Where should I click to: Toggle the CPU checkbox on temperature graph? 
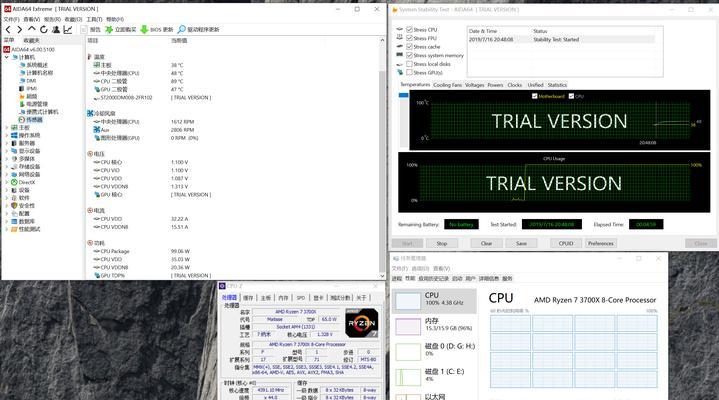tap(571, 96)
